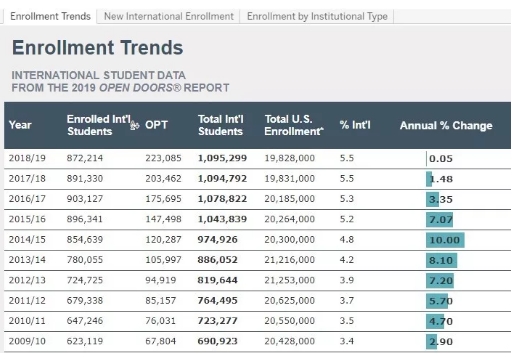Select the Enrollment Trends tab

click(50, 16)
